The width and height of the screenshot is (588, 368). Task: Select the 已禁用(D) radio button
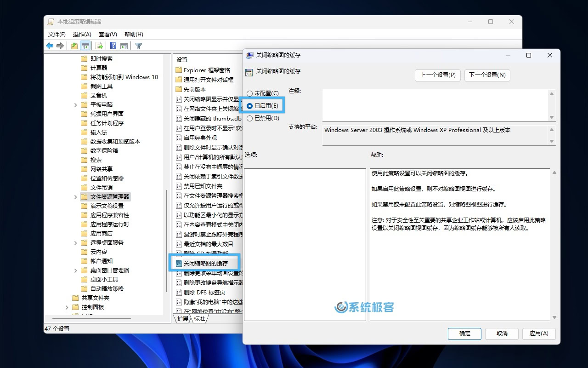pyautogui.click(x=250, y=118)
